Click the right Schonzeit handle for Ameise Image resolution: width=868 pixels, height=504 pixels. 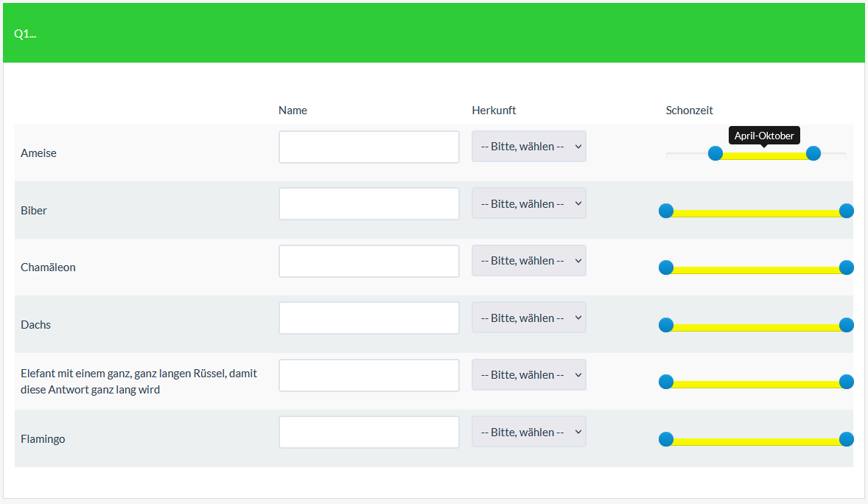813,153
